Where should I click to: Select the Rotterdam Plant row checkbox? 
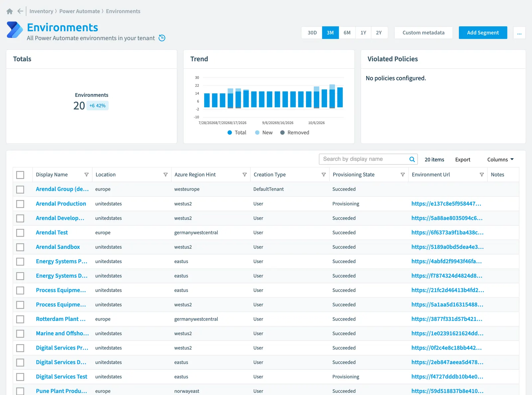[x=20, y=319]
